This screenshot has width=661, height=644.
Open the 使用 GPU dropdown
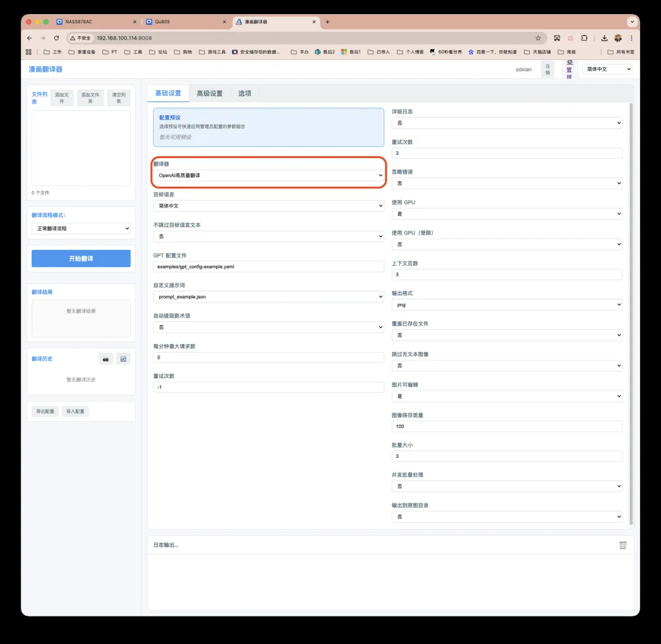[507, 214]
